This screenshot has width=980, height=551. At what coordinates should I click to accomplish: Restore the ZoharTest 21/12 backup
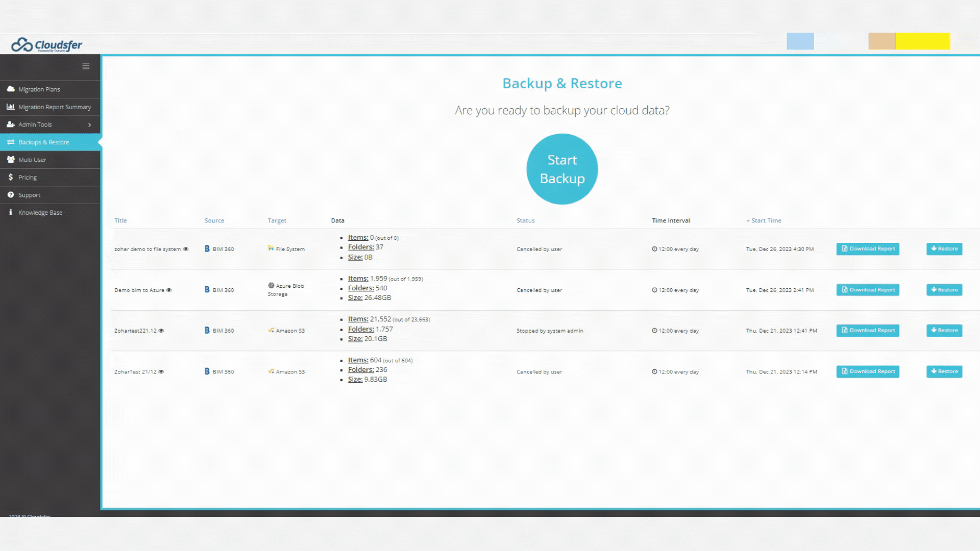pos(944,371)
